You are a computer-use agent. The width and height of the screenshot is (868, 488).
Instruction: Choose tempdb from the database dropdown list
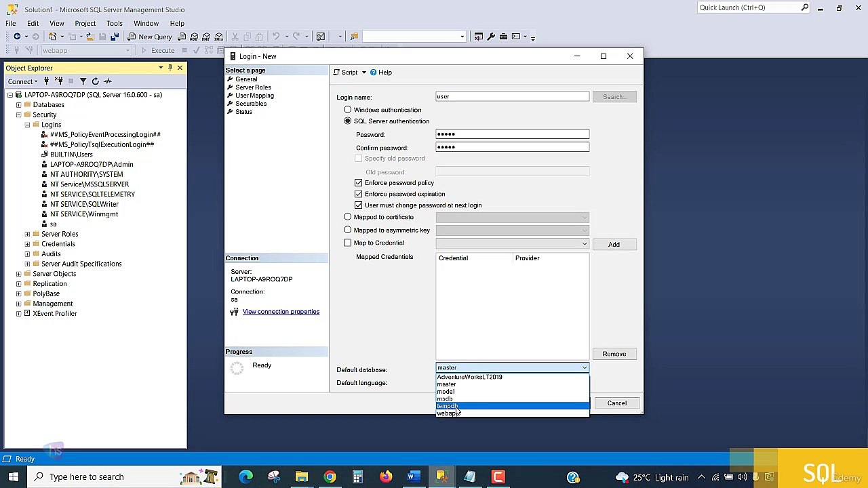[x=513, y=406]
